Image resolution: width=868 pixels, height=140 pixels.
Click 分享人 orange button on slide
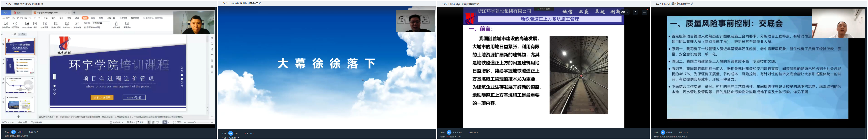(x=102, y=97)
